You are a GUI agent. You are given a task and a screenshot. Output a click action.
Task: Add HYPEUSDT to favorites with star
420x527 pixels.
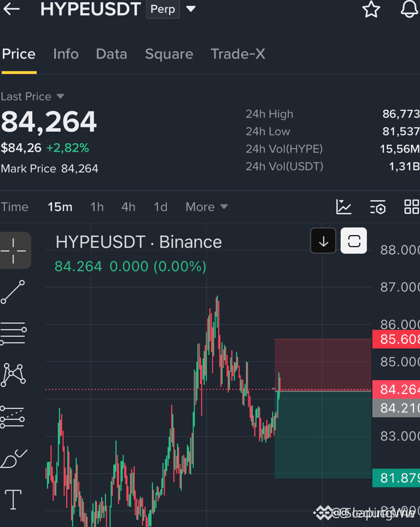(371, 9)
